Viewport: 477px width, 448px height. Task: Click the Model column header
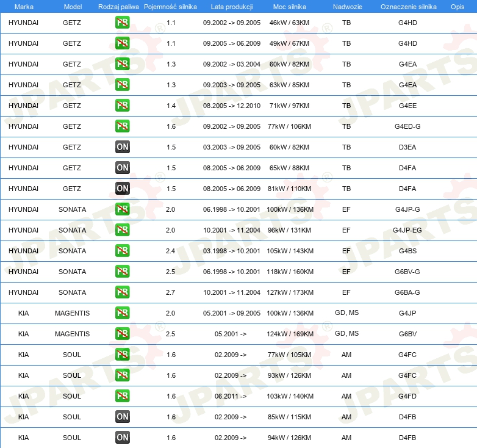[x=73, y=7]
